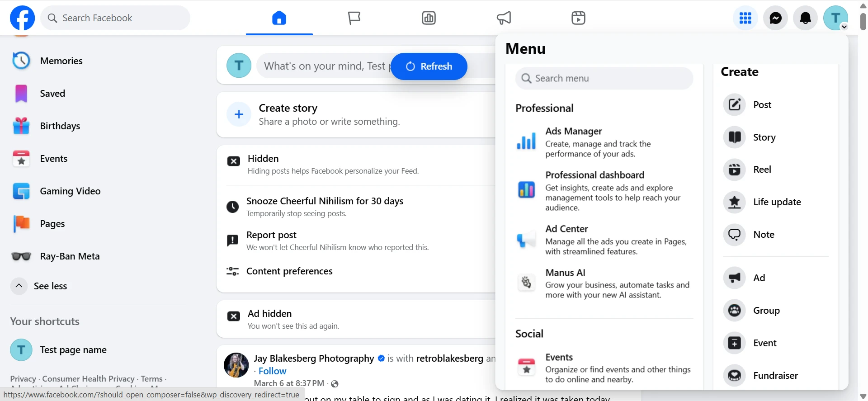Click the page vertical scrollbar
The height and width of the screenshot is (401, 868).
[863, 22]
